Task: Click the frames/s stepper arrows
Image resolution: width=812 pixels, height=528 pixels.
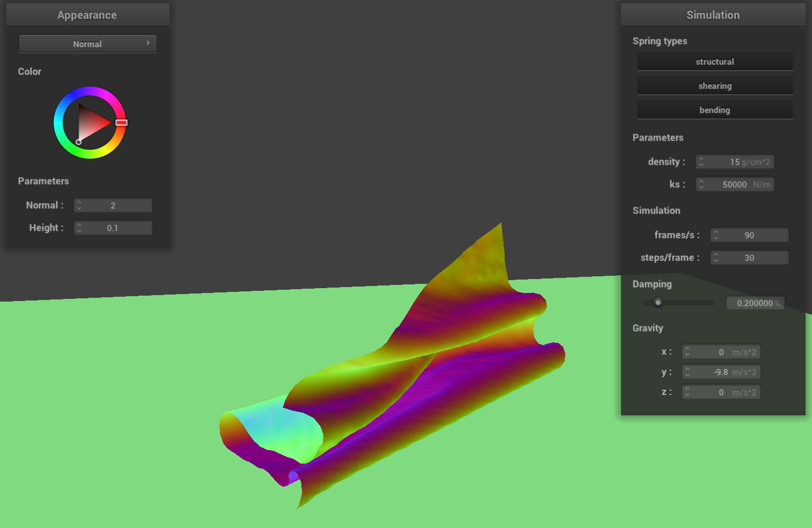Action: [x=716, y=235]
